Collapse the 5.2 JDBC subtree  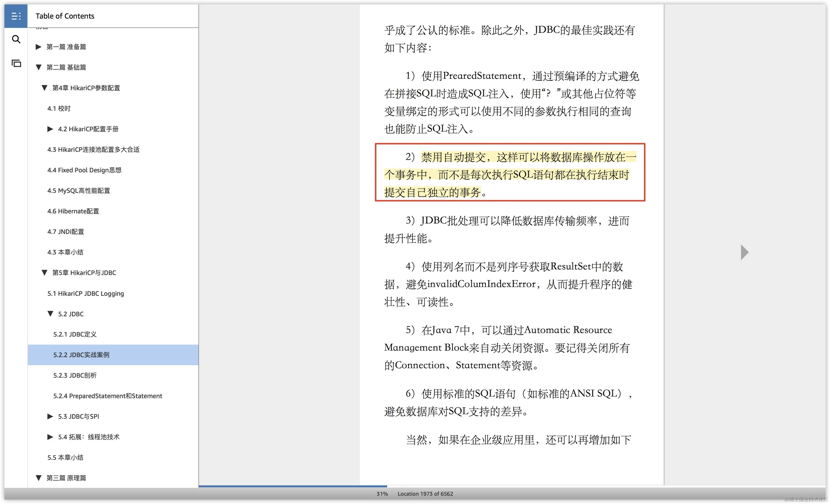click(x=50, y=314)
